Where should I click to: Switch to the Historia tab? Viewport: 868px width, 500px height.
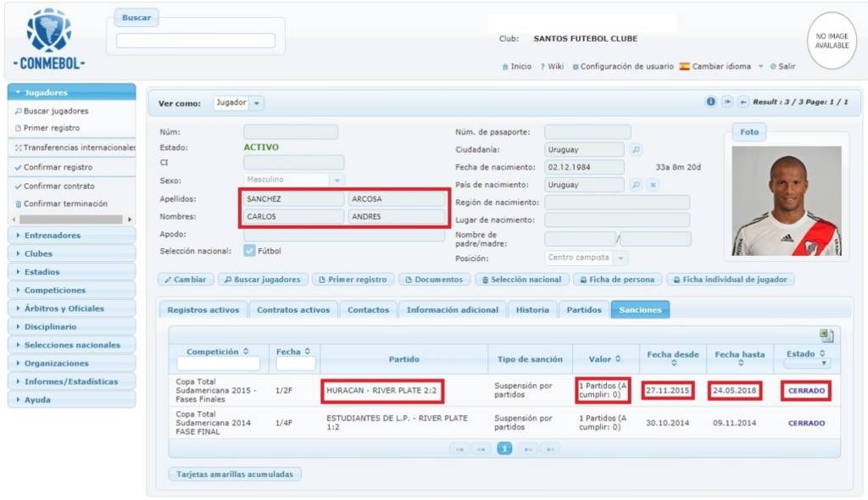(532, 310)
